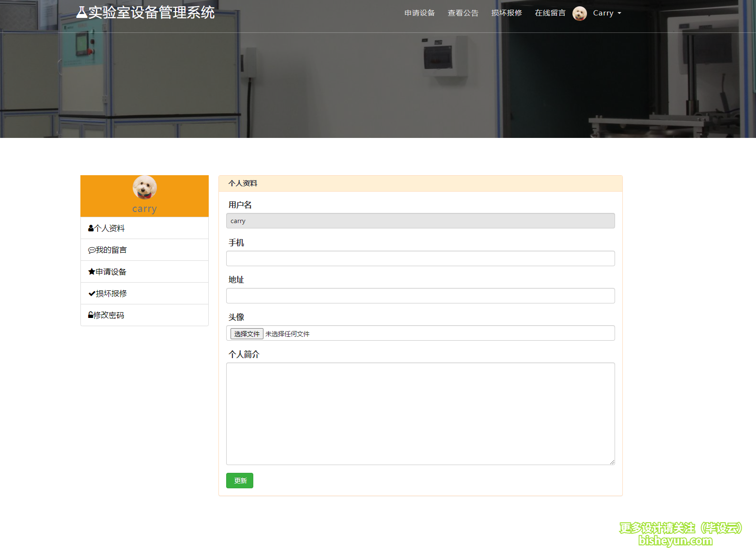Click the speech bubble icon for 我的留言
756x558 pixels.
[x=92, y=249]
